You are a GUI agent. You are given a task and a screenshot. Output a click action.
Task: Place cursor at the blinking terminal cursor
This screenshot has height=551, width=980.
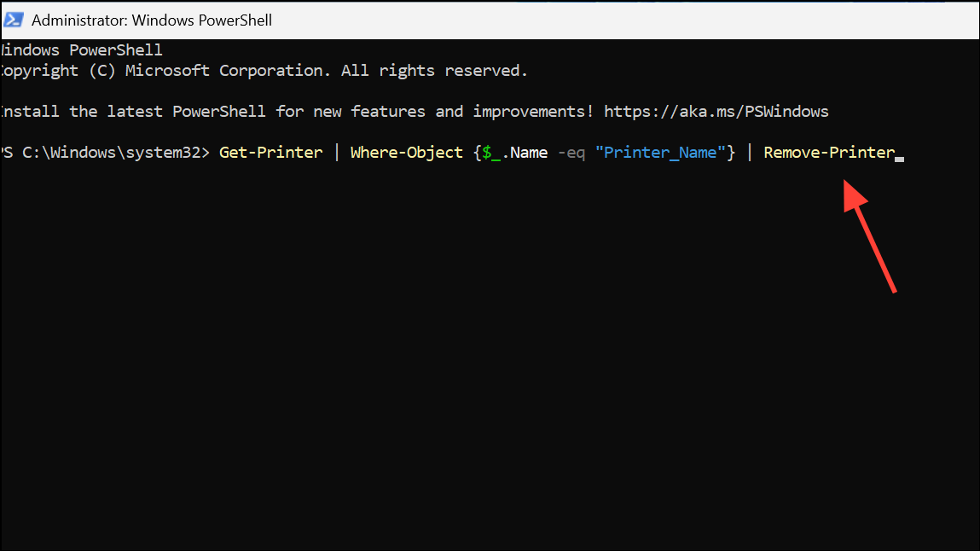[899, 159]
